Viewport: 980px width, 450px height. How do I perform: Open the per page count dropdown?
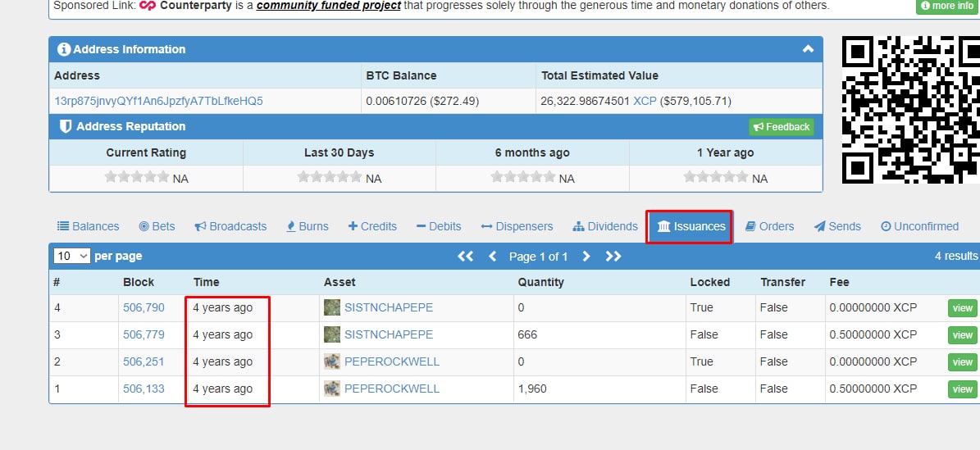(x=72, y=256)
